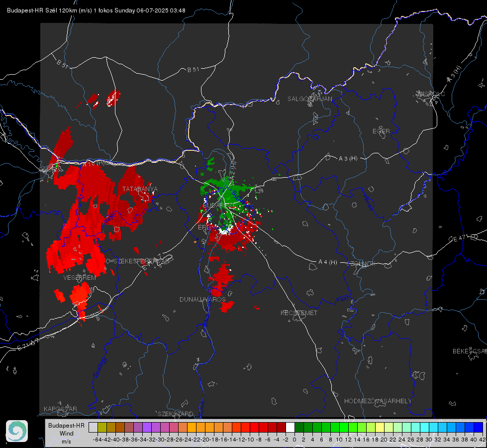Image resolution: width=487 pixels, height=448 pixels.
Task: Select the bright red swatch between -10 and -8
Action: (254, 427)
